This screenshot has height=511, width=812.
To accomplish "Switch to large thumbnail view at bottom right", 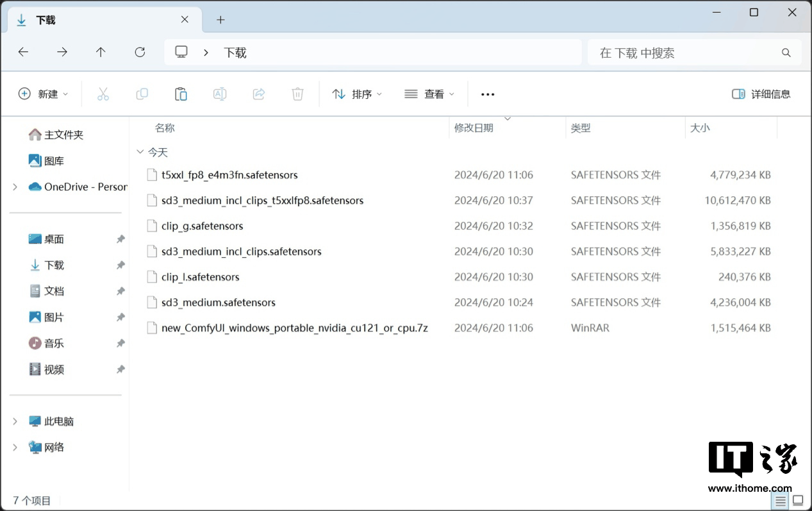I will click(x=798, y=500).
